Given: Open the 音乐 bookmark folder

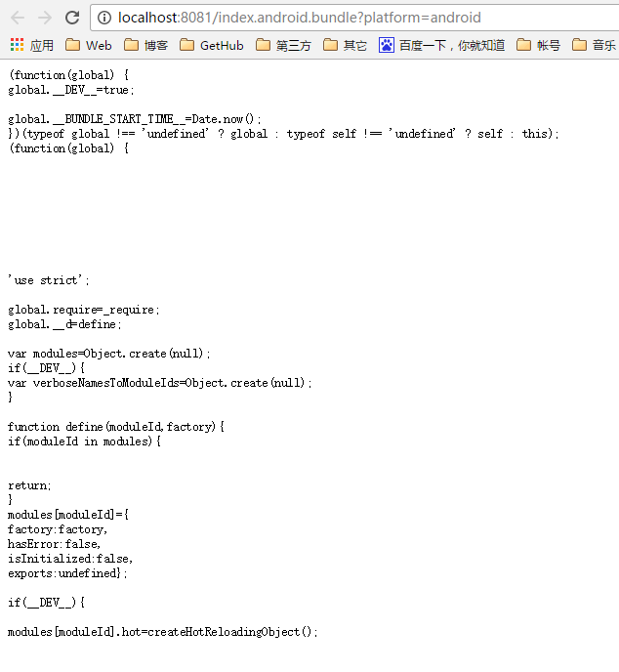Looking at the screenshot, I should (x=595, y=45).
